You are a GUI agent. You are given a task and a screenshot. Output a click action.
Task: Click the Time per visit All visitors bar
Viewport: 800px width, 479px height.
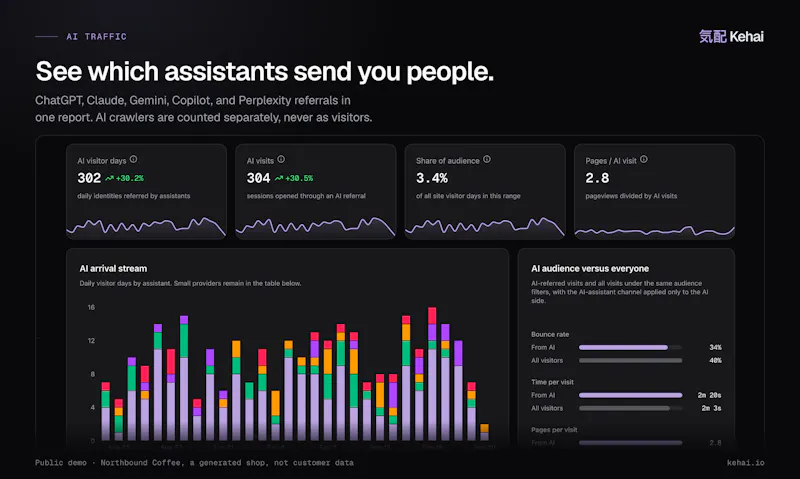[x=631, y=409]
